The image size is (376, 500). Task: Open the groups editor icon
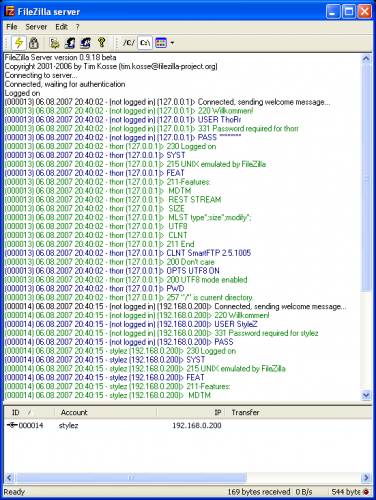coord(85,43)
